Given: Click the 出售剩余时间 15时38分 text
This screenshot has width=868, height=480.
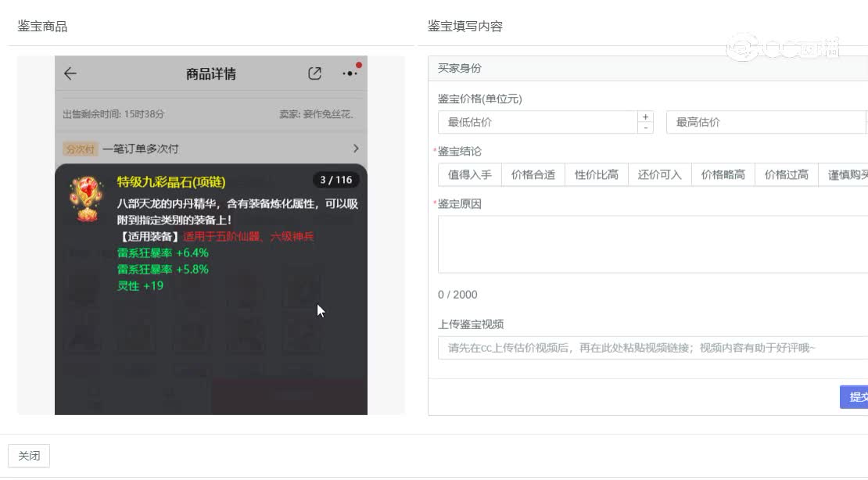Looking at the screenshot, I should click(x=113, y=114).
